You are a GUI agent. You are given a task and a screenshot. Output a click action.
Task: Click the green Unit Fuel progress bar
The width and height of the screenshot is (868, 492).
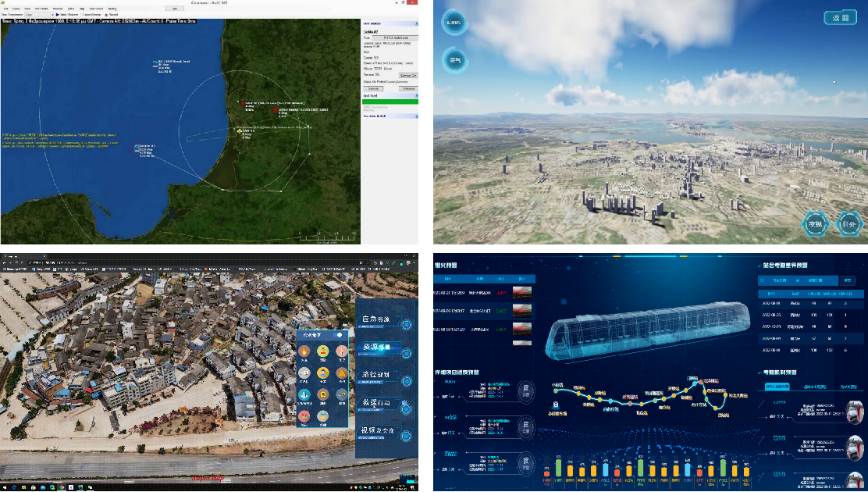pos(390,102)
